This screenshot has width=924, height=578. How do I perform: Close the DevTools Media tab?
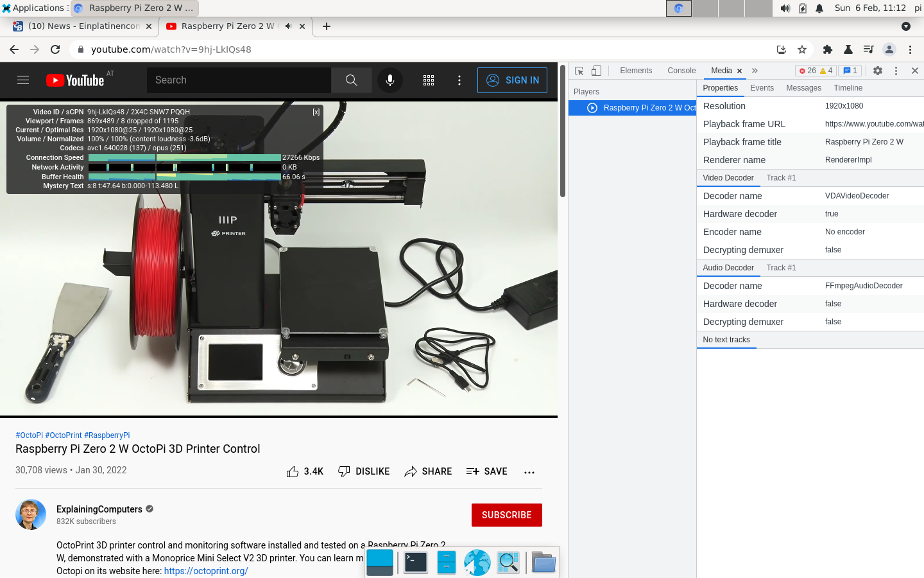click(x=739, y=71)
